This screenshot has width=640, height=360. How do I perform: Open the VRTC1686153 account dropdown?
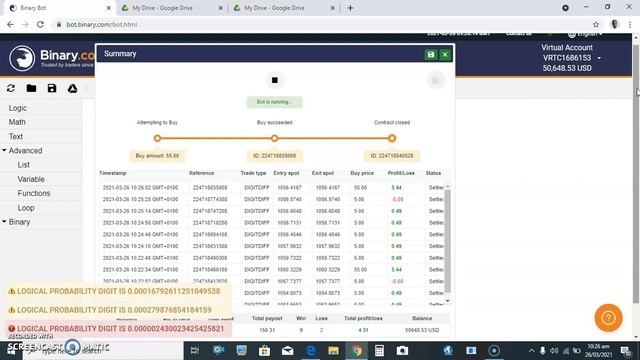(x=571, y=58)
